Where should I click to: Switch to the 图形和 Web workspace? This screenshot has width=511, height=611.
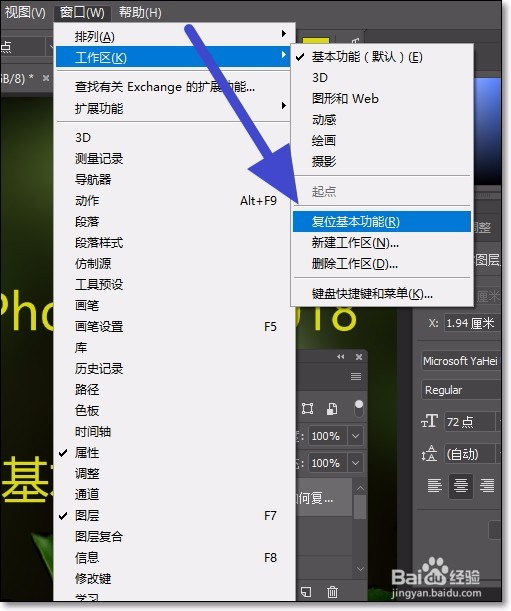point(382,98)
